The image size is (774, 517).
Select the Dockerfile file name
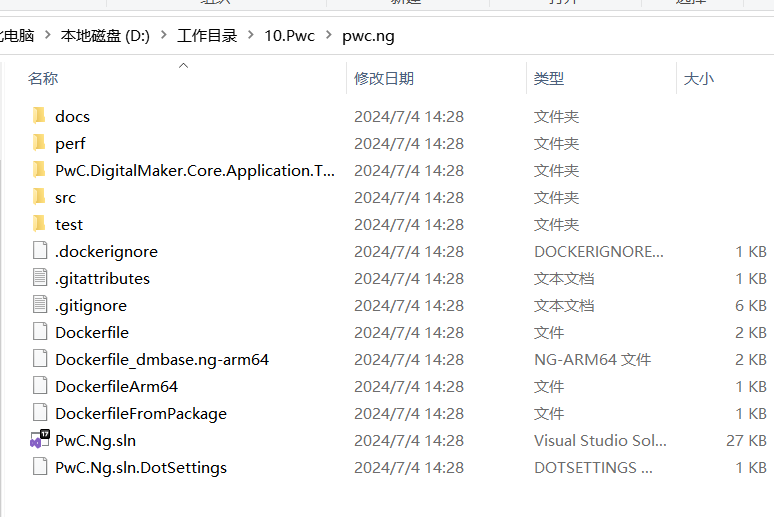coord(92,332)
